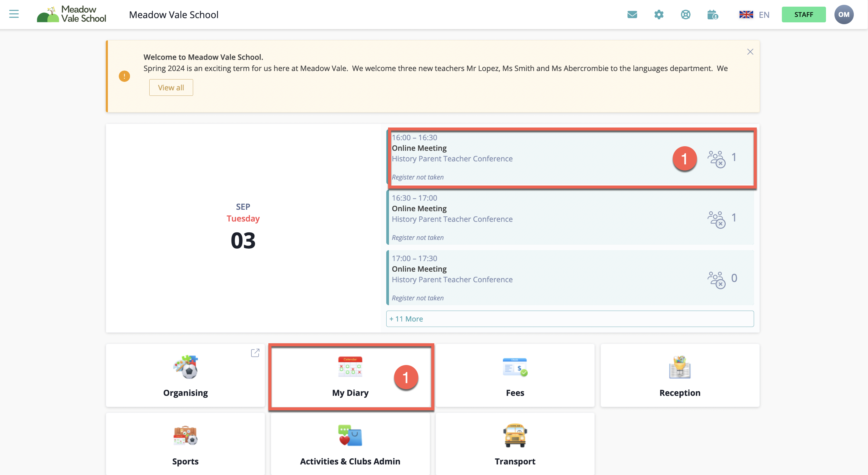Open the messages envelope icon
868x475 pixels.
[632, 15]
